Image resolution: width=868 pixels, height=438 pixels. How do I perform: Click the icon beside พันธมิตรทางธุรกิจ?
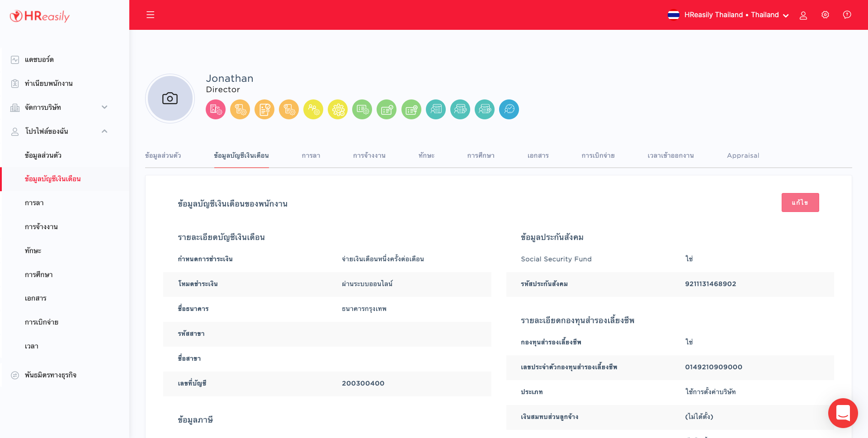pos(15,375)
